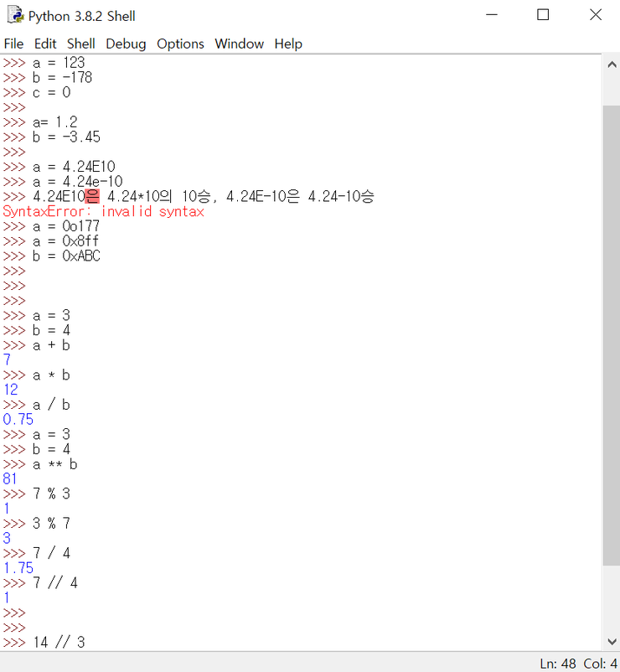Image resolution: width=620 pixels, height=672 pixels.
Task: Click the line 'a = 123'
Action: pos(59,63)
